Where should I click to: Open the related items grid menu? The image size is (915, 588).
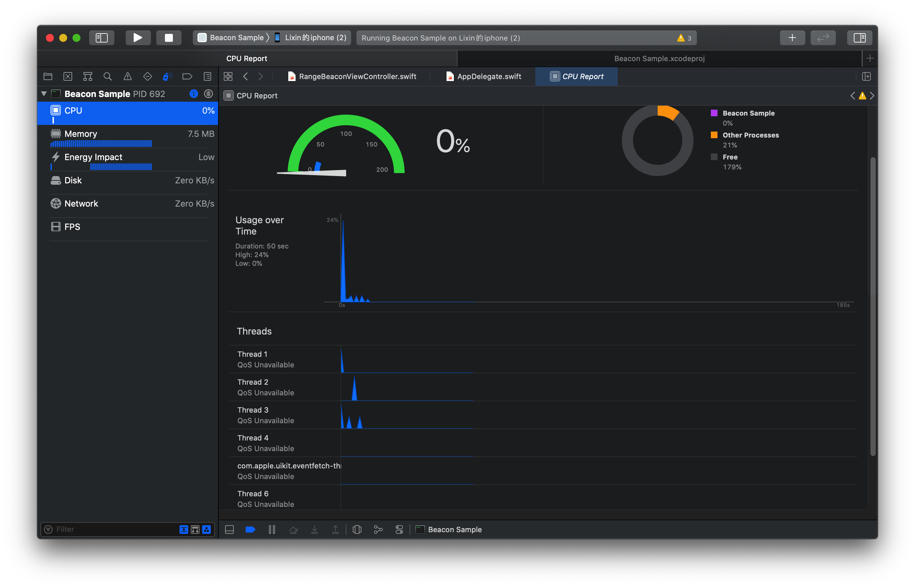click(x=228, y=76)
